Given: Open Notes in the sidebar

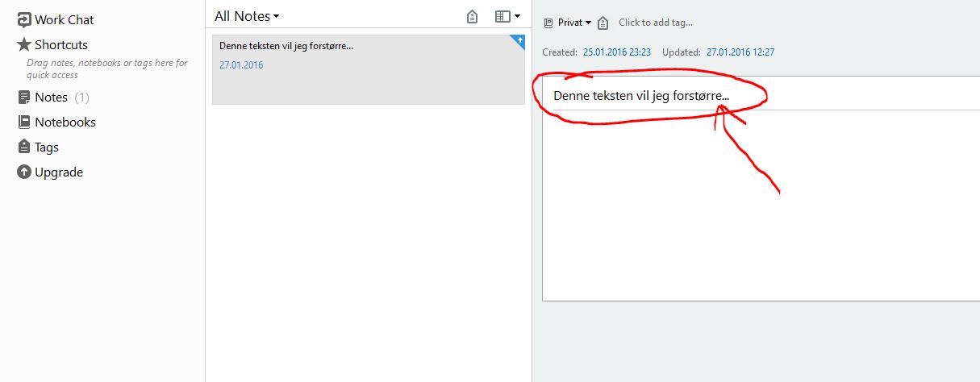Looking at the screenshot, I should [52, 97].
